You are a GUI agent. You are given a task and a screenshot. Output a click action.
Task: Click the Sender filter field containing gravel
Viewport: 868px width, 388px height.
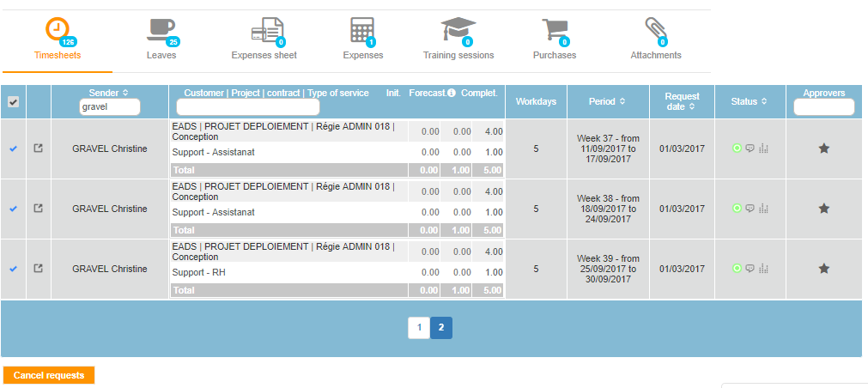coord(109,107)
